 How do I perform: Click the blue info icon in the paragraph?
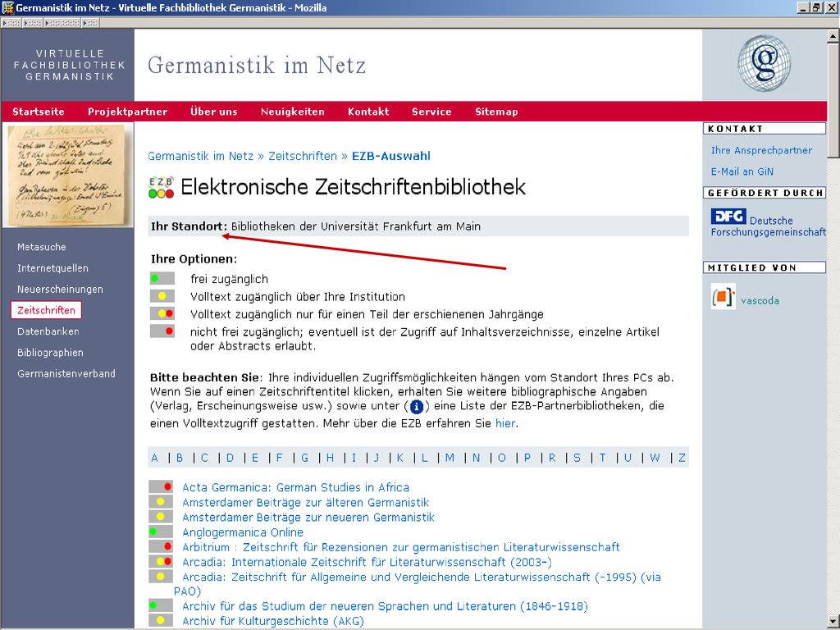(416, 407)
